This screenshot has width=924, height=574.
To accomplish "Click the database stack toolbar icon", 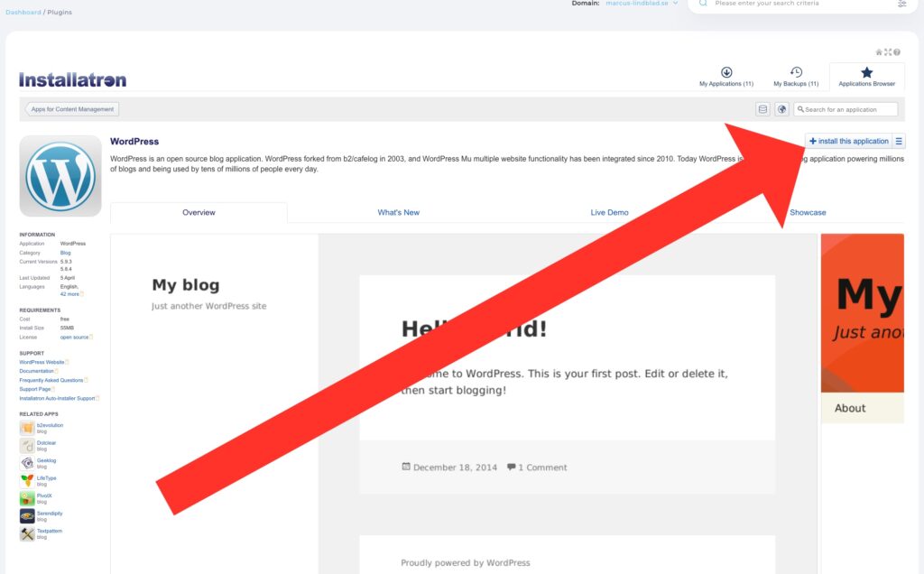I will click(x=762, y=109).
